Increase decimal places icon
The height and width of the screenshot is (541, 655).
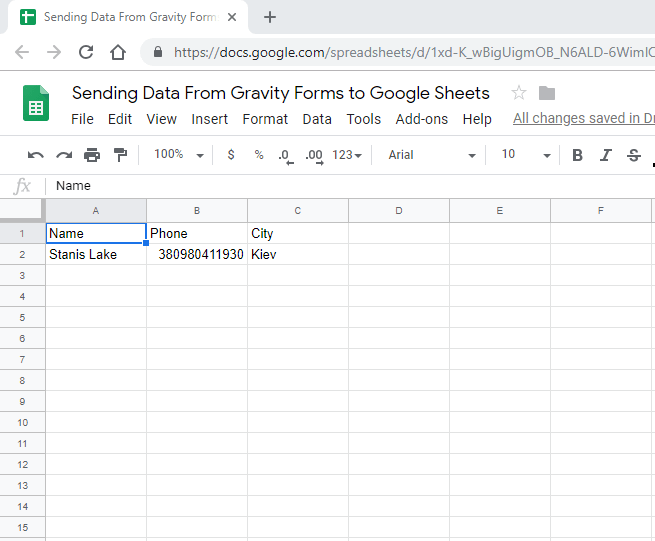coord(314,156)
